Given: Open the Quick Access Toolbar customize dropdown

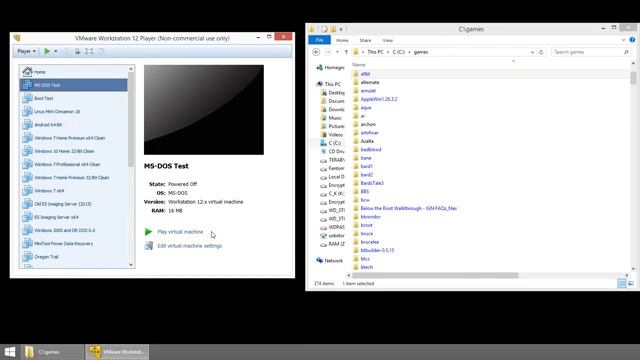Looking at the screenshot, I should tap(341, 29).
